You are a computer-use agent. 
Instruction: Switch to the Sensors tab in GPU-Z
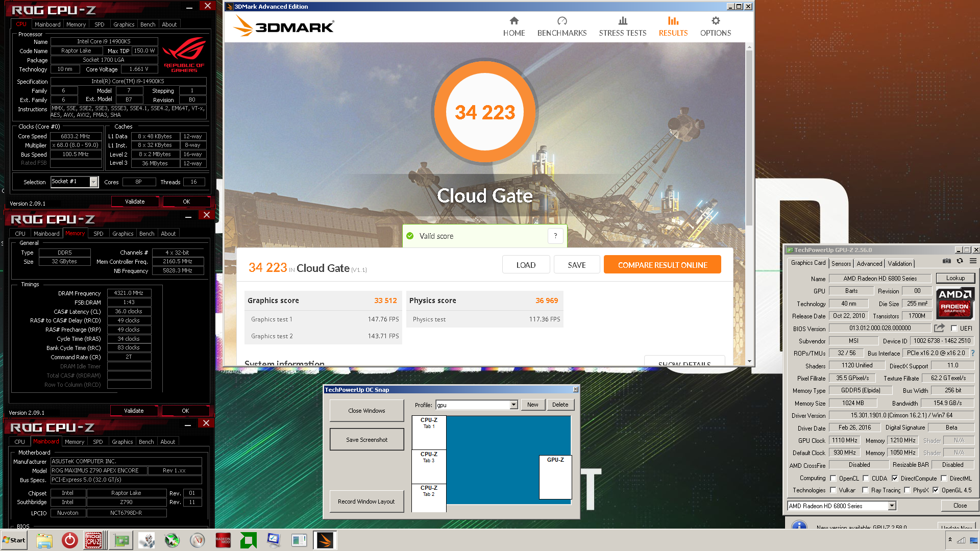[x=841, y=264]
